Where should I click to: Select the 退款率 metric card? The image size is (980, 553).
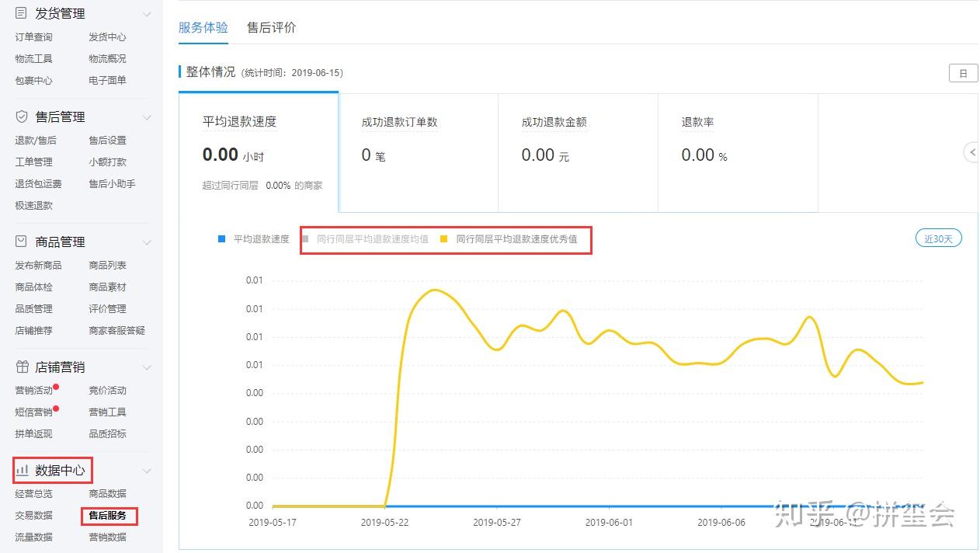738,152
